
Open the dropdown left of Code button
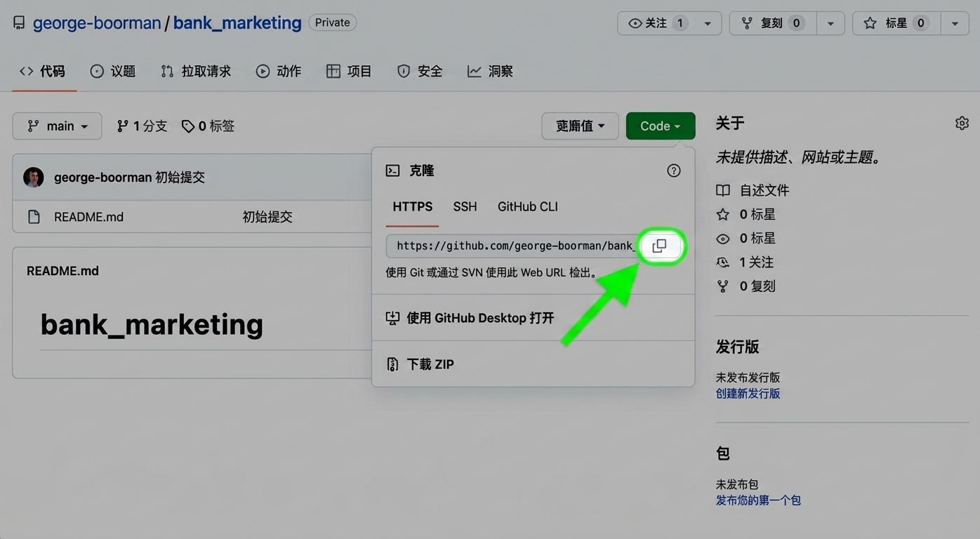pos(580,126)
